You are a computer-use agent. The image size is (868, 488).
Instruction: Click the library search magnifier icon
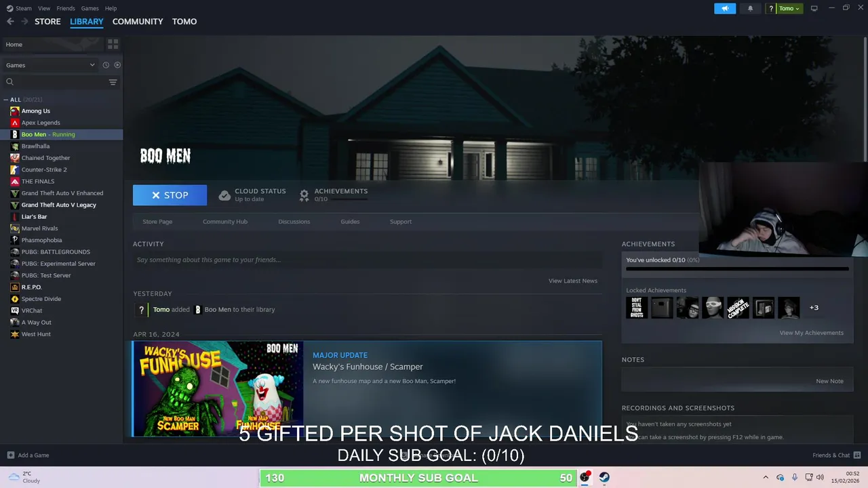point(9,82)
